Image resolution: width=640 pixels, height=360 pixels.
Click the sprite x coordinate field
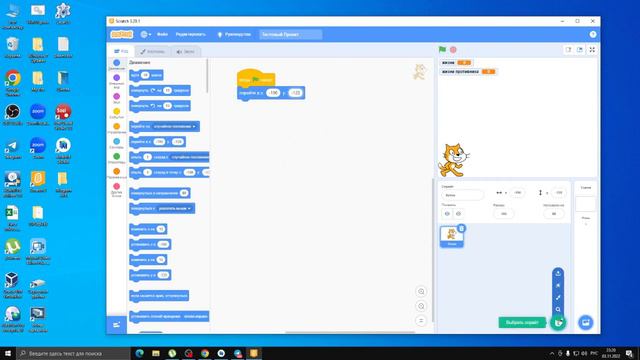[x=518, y=193]
